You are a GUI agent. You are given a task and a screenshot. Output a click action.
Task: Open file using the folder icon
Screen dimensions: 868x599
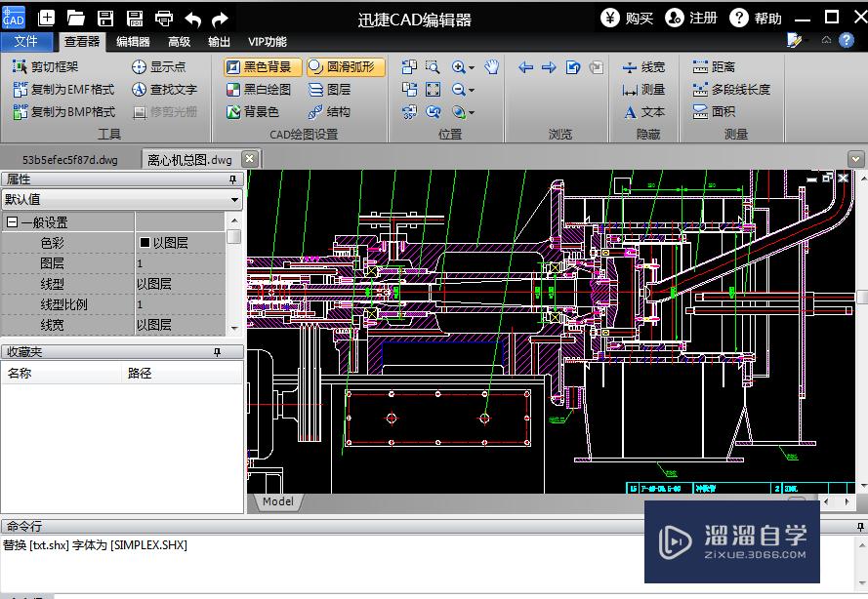coord(75,19)
